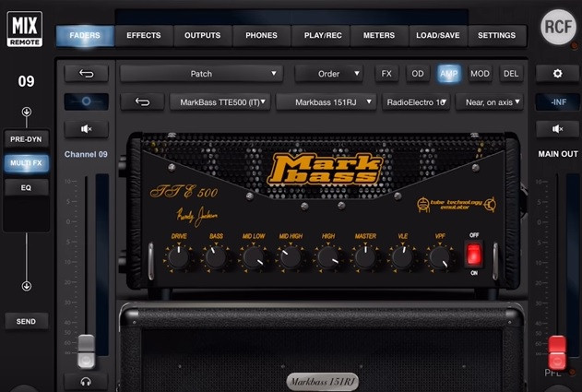582x392 pixels.
Task: Mute Main Out with speaker icon
Action: click(x=557, y=129)
